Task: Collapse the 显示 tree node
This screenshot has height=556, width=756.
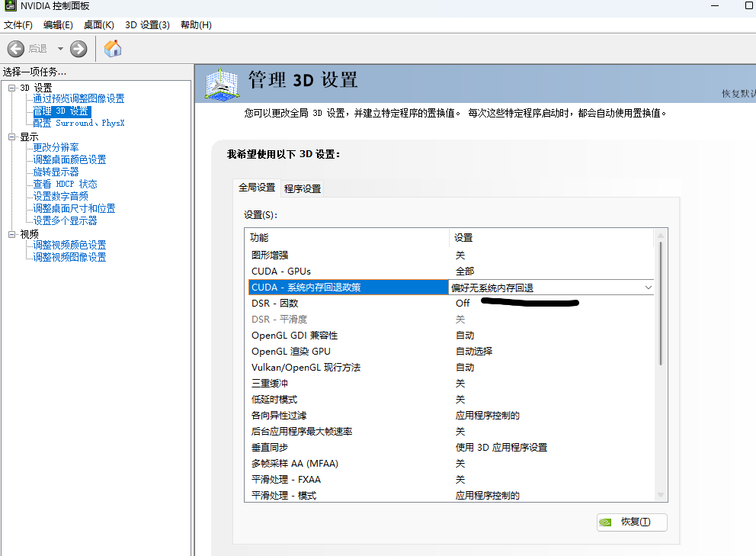Action: [12, 137]
